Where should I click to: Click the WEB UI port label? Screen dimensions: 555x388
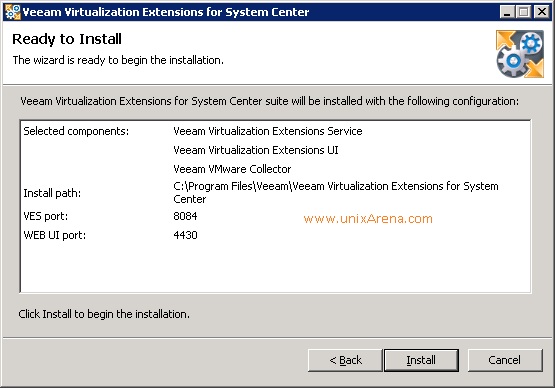point(55,235)
